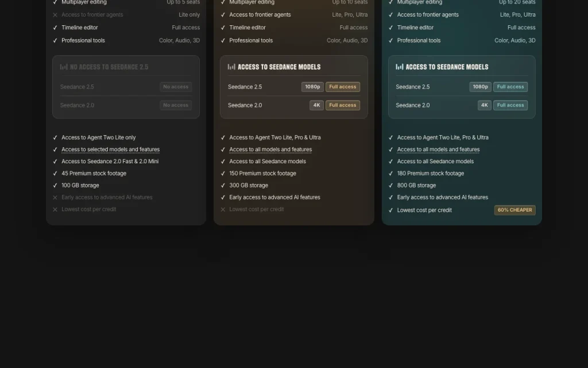Click bars icon beside "NO ACCESS TO SEEDANCE 2.5"
This screenshot has height=368, width=588.
(64, 67)
